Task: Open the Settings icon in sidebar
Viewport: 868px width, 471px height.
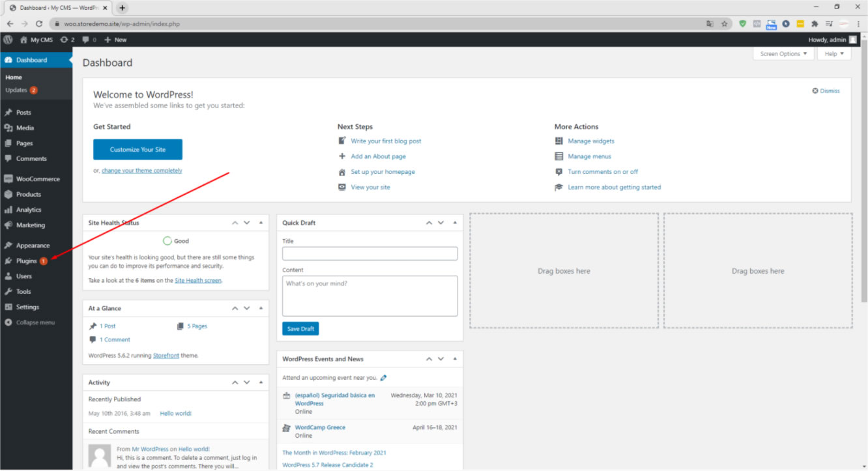Action: pos(8,307)
